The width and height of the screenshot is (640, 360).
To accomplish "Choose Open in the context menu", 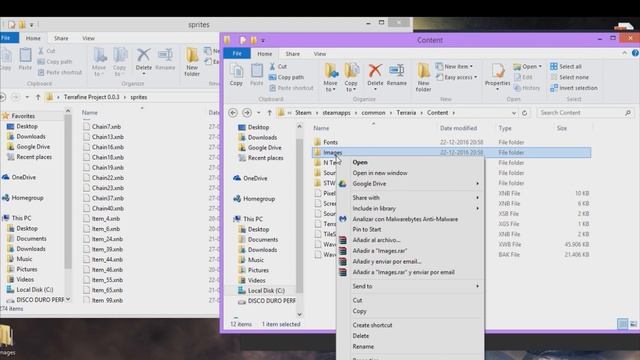I will tap(360, 162).
